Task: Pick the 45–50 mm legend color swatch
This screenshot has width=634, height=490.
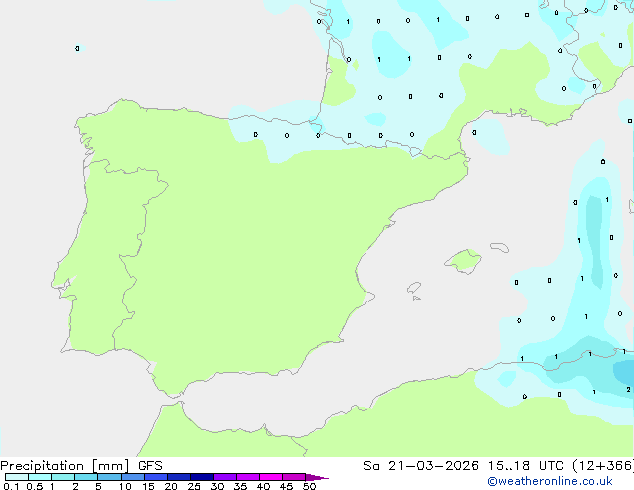Action: click(x=294, y=477)
